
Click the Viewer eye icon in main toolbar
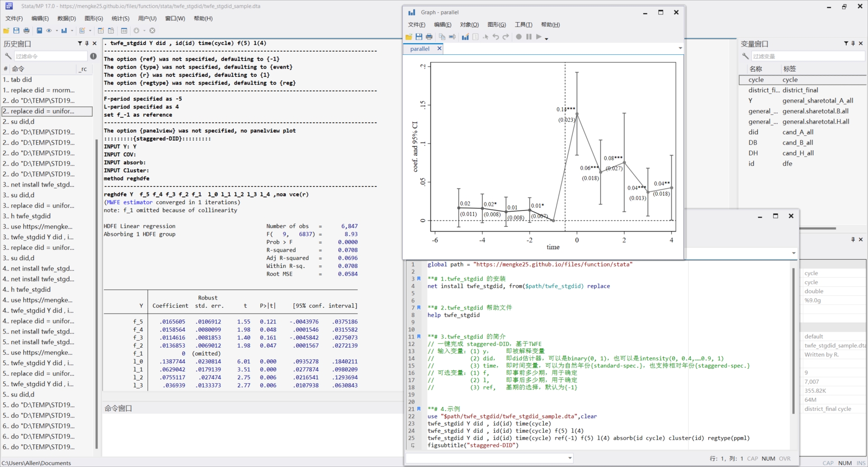(x=49, y=30)
